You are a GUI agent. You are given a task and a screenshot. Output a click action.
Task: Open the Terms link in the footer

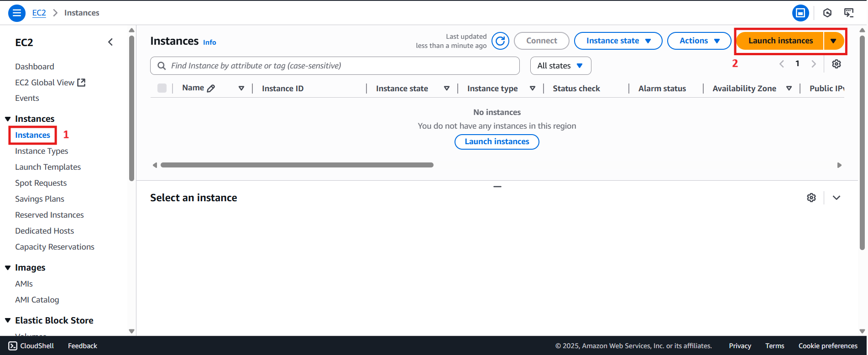click(775, 346)
